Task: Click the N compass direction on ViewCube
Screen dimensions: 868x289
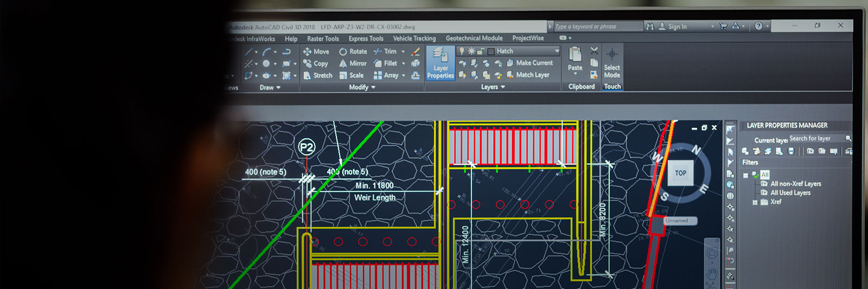Action: (x=696, y=150)
